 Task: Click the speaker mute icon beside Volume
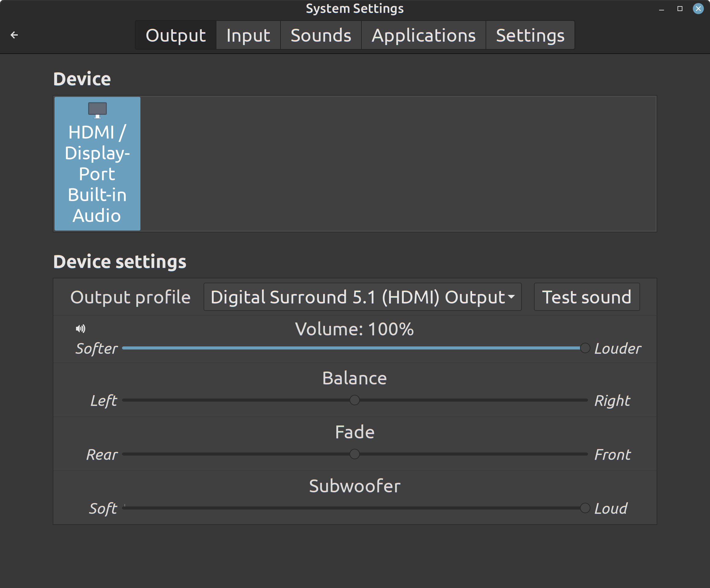pyautogui.click(x=80, y=329)
